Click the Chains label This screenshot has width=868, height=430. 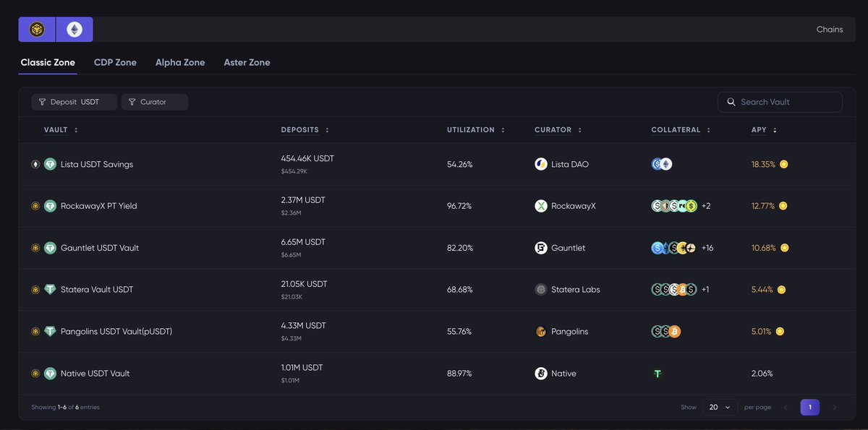pos(830,30)
